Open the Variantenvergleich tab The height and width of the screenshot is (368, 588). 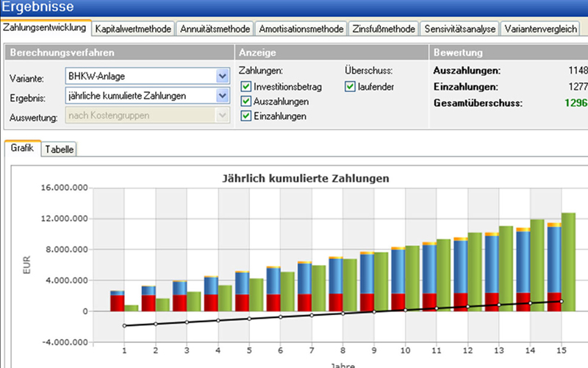(540, 29)
